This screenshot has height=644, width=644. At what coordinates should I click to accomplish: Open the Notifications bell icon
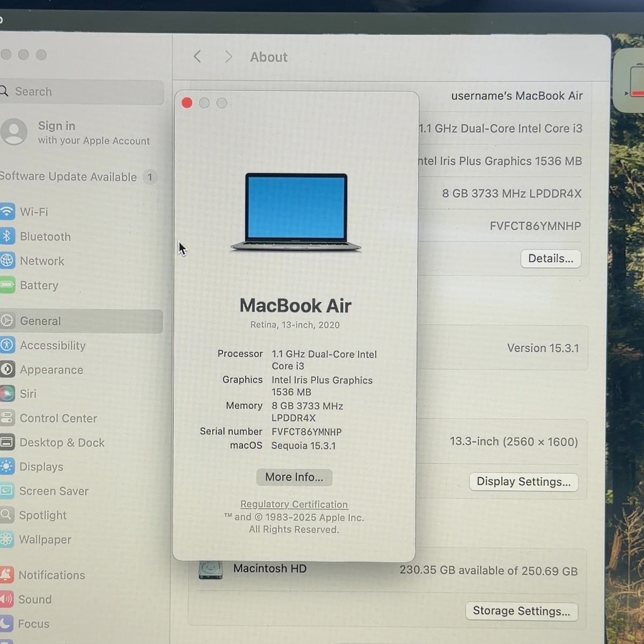6,575
